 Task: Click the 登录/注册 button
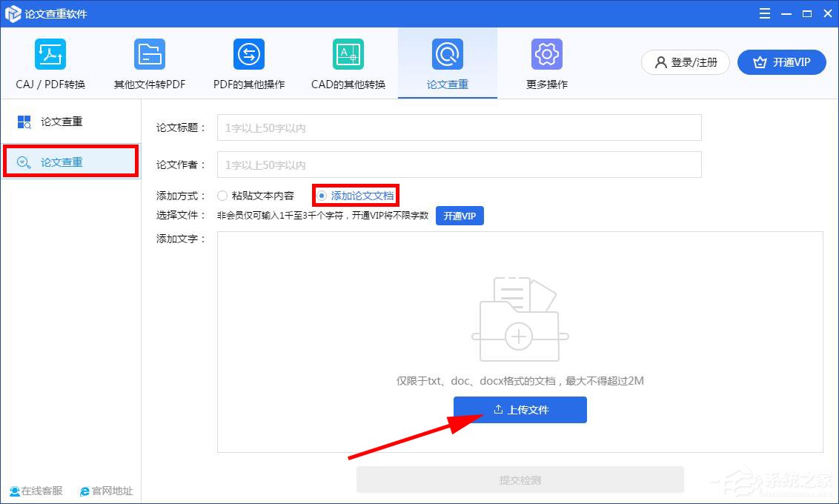point(686,62)
